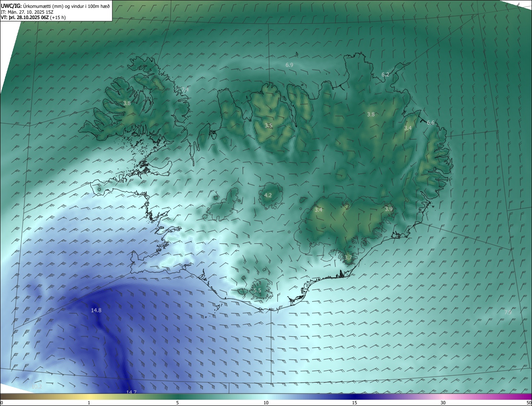Image resolution: width=532 pixels, height=406 pixels.
Task: Click the 7.9 value label over the southeast ocean
Action: tap(507, 312)
